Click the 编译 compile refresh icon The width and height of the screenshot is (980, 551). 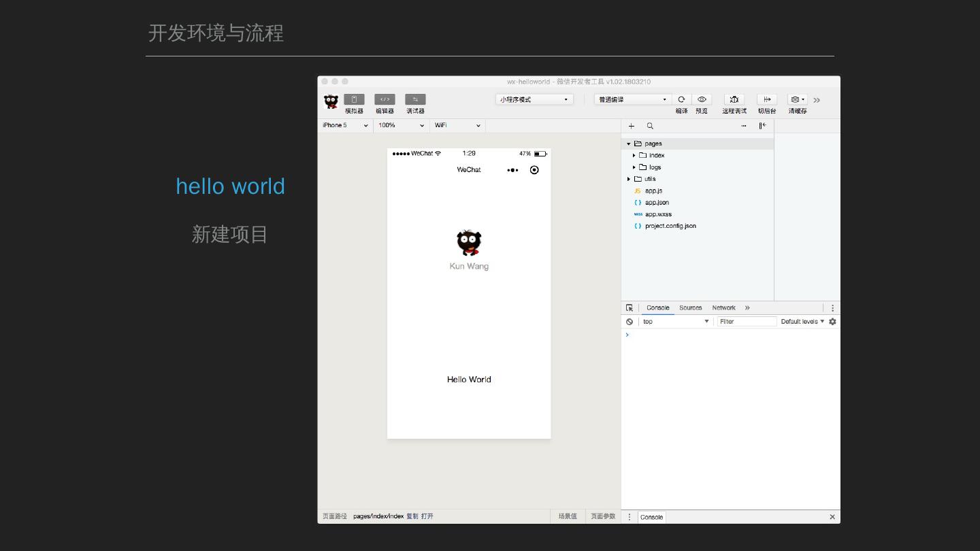pos(681,99)
